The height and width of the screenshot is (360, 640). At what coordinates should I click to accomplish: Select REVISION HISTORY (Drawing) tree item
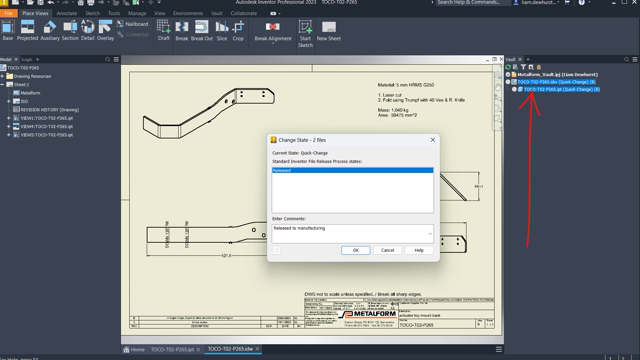(50, 110)
